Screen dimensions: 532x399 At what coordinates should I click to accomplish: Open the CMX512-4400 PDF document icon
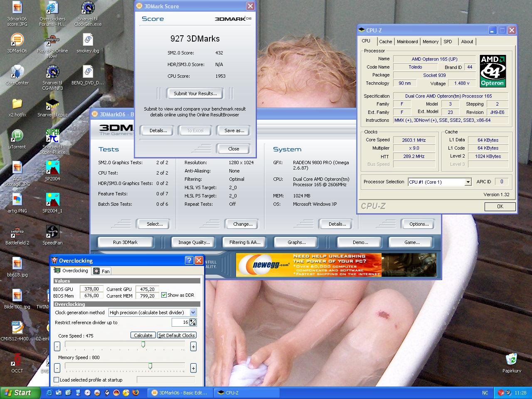pos(17,331)
